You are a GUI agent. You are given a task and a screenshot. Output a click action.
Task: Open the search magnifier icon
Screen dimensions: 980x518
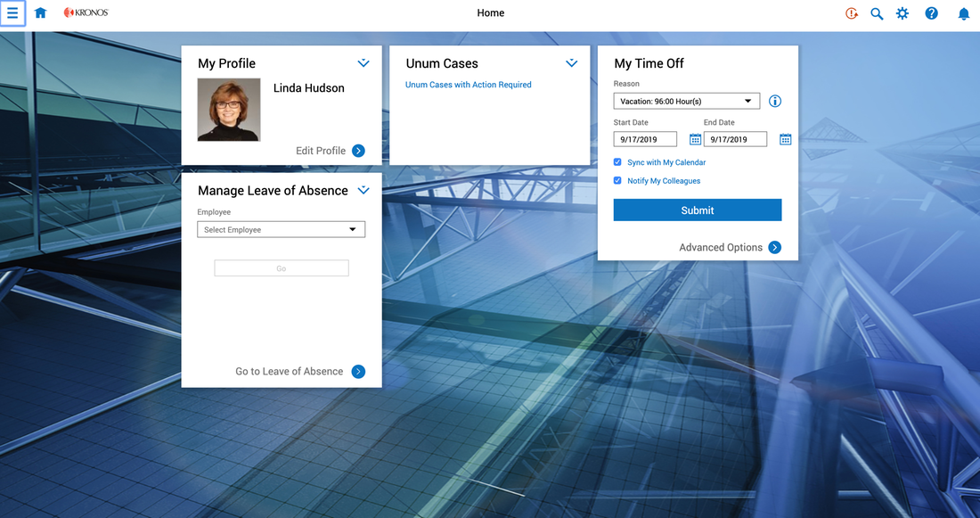[877, 13]
